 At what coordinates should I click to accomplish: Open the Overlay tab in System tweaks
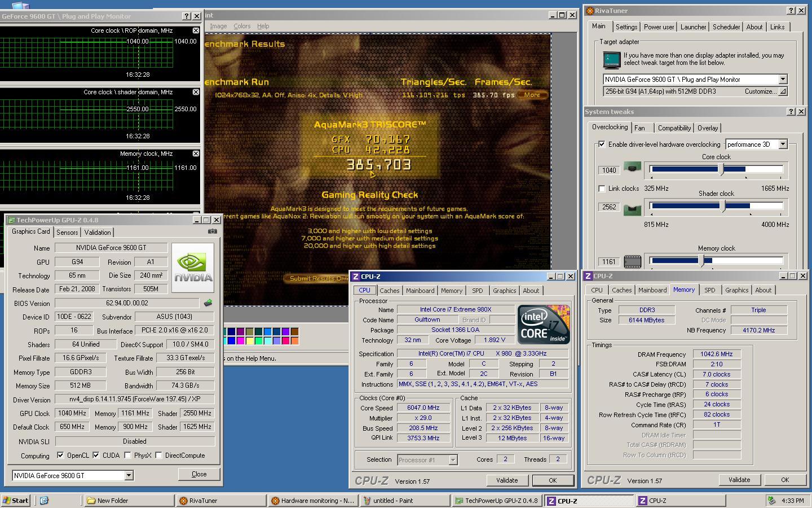(x=707, y=128)
